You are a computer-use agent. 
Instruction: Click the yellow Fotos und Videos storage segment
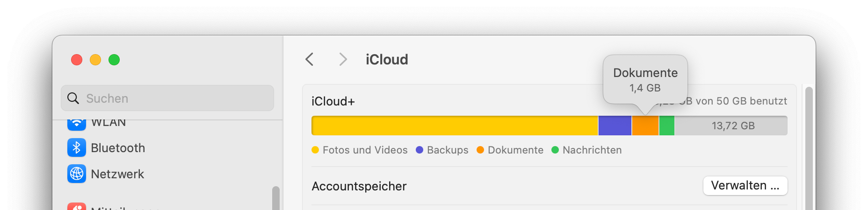[455, 126]
